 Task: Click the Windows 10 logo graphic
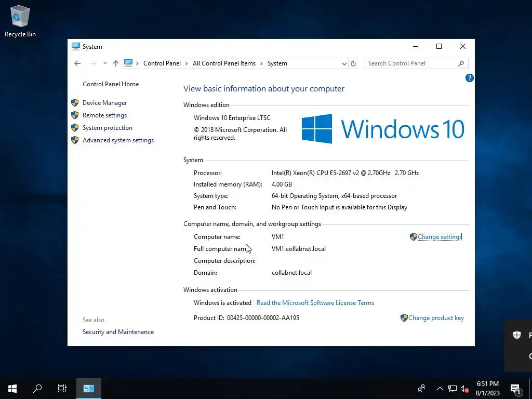coord(383,129)
